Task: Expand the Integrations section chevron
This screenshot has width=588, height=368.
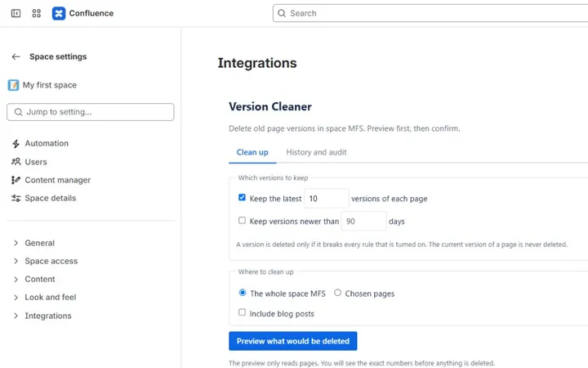Action: click(x=16, y=316)
